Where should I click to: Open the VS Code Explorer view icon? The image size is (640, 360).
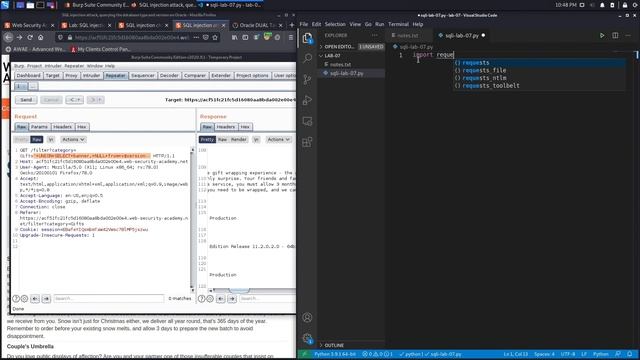coord(307,38)
